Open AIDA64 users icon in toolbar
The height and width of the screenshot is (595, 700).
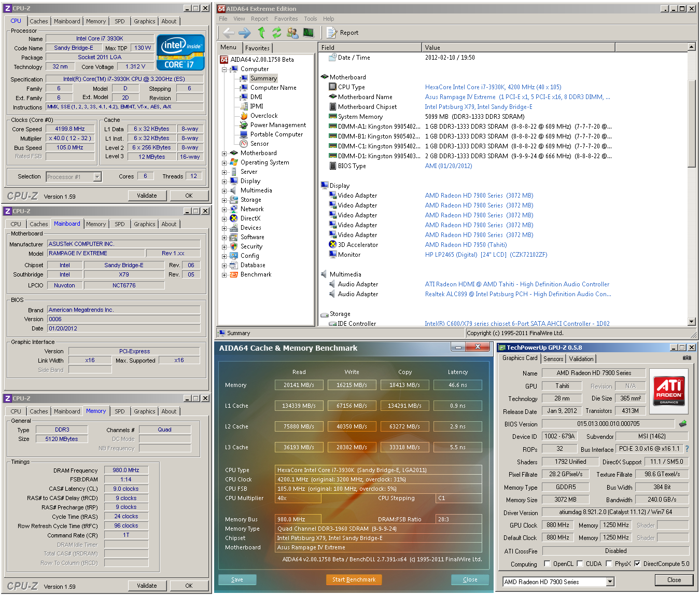[x=292, y=33]
